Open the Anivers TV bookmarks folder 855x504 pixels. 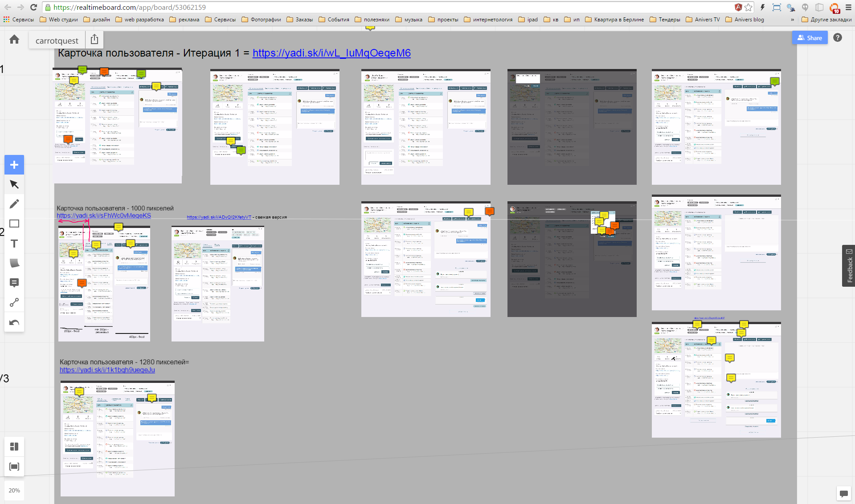coord(703,20)
